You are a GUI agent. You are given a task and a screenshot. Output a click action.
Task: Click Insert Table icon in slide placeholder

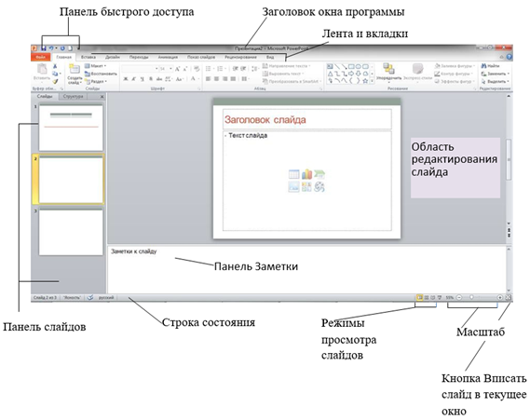pos(293,174)
